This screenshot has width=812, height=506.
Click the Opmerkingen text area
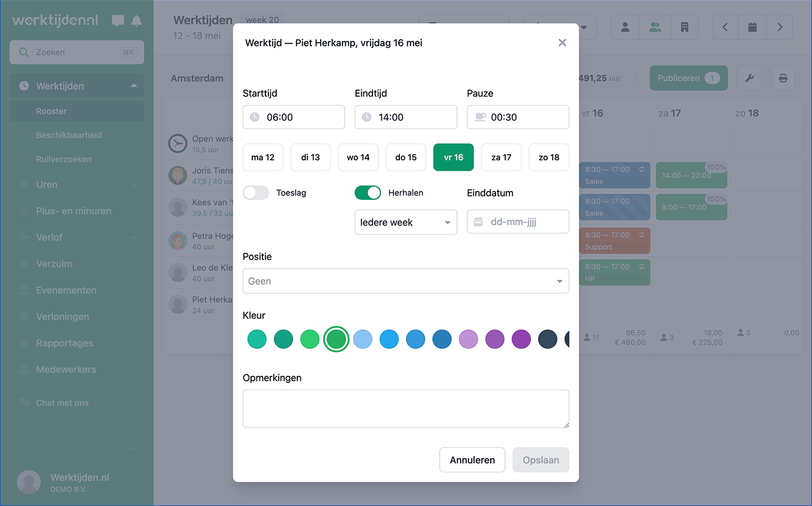[405, 408]
